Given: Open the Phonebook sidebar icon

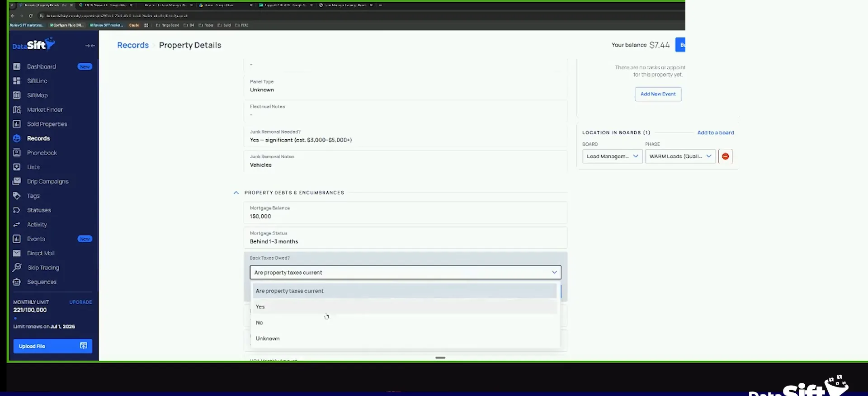Looking at the screenshot, I should (x=17, y=153).
